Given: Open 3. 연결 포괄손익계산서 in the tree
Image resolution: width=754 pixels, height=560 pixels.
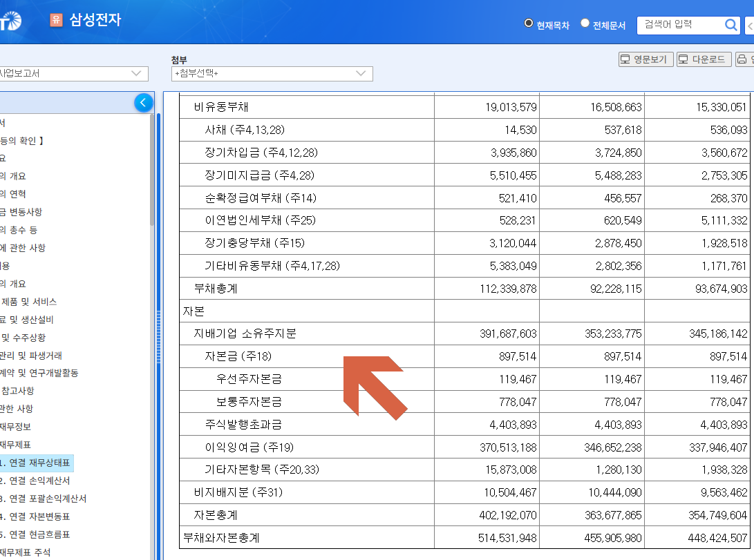Looking at the screenshot, I should coord(44,499).
